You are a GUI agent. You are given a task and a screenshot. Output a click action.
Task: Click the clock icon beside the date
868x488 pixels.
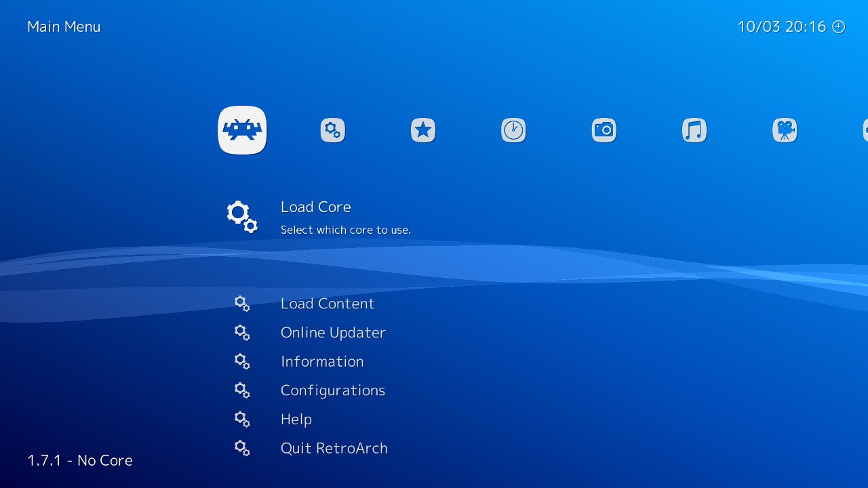[839, 27]
